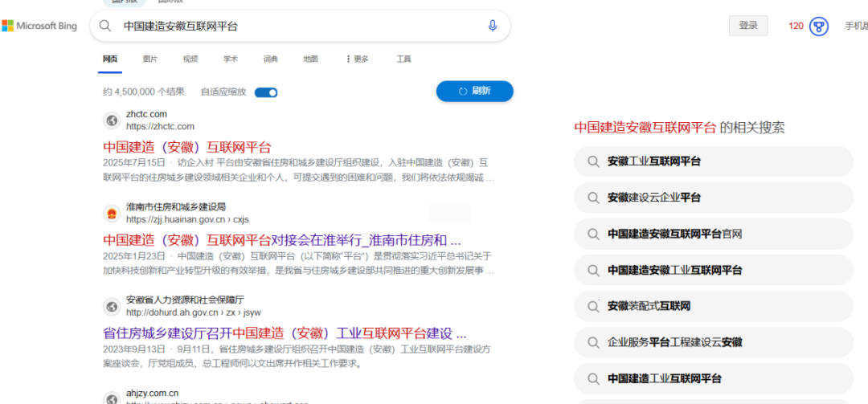The height and width of the screenshot is (404, 868).
Task: Toggle the 自适应缩放 switch
Action: point(266,92)
